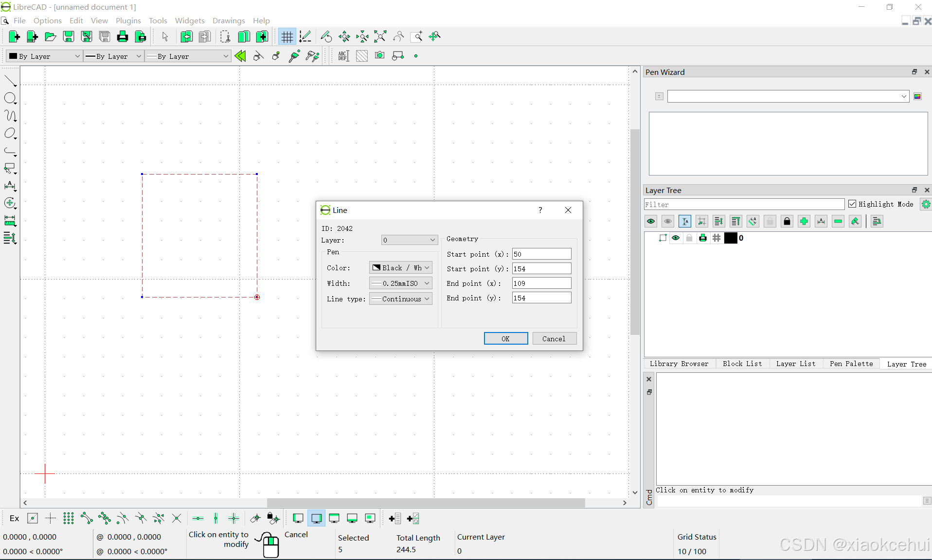Switch to the Block List tab
932x560 pixels.
(742, 364)
